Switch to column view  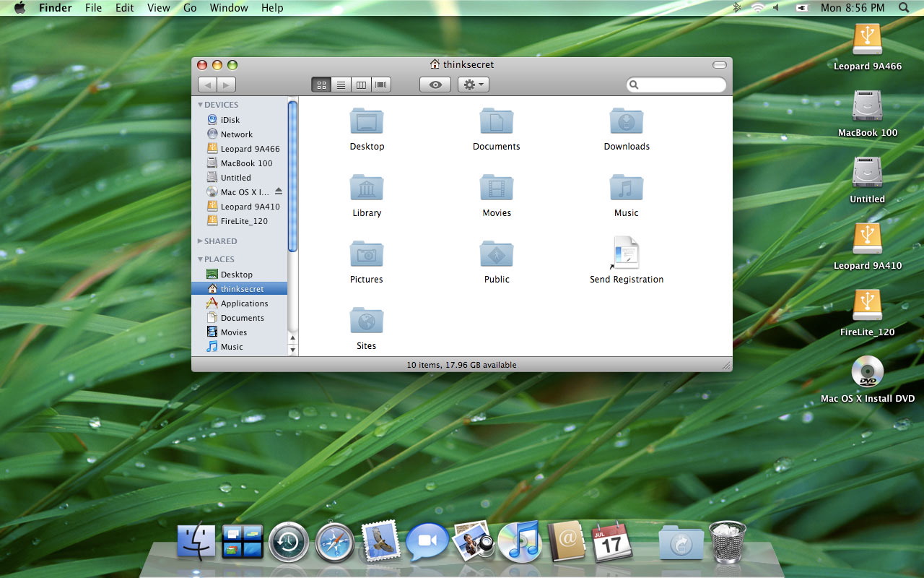point(361,84)
